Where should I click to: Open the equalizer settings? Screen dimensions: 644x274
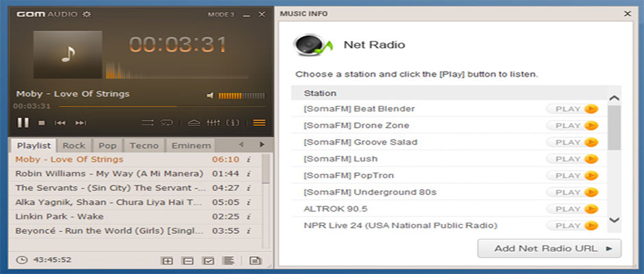[213, 123]
